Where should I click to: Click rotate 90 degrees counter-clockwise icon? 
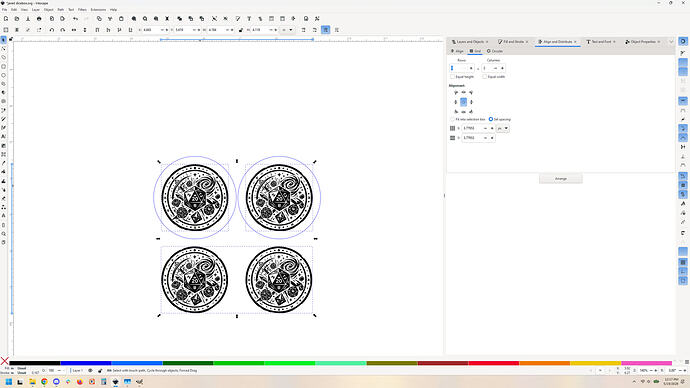(52, 30)
